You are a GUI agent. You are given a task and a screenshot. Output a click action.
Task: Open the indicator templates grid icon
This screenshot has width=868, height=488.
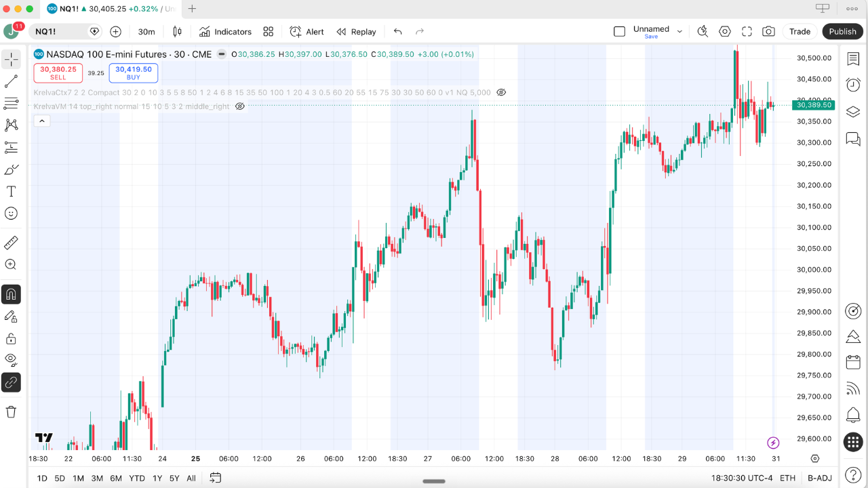[x=269, y=31]
